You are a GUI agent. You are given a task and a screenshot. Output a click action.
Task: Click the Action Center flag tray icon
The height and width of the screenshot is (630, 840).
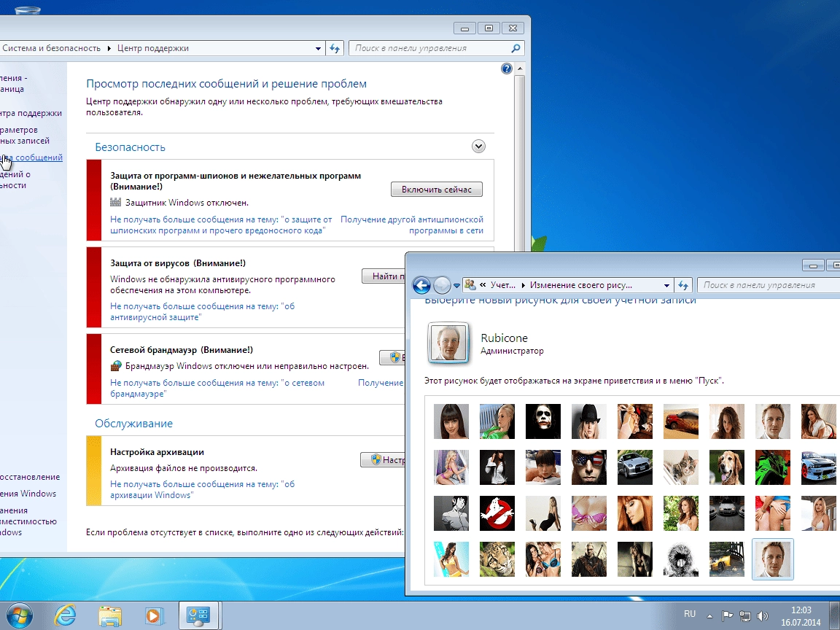pos(726,615)
